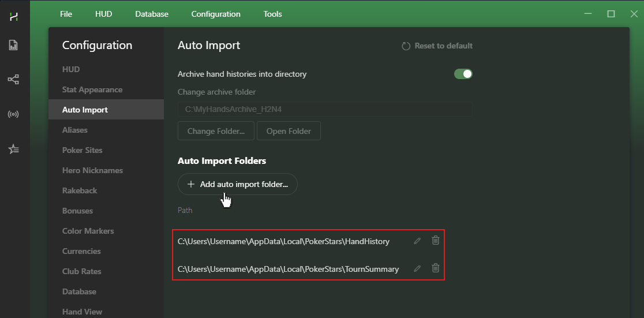The height and width of the screenshot is (318, 644).
Task: Click the Open Folder button
Action: pos(289,131)
